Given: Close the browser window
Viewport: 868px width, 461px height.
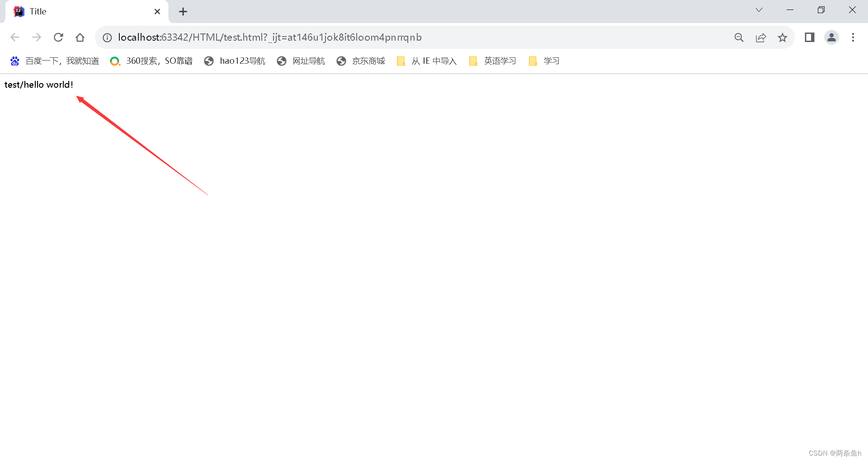Looking at the screenshot, I should [x=852, y=10].
